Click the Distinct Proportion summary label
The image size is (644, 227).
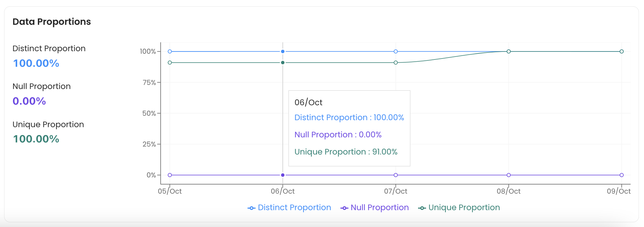coord(49,48)
